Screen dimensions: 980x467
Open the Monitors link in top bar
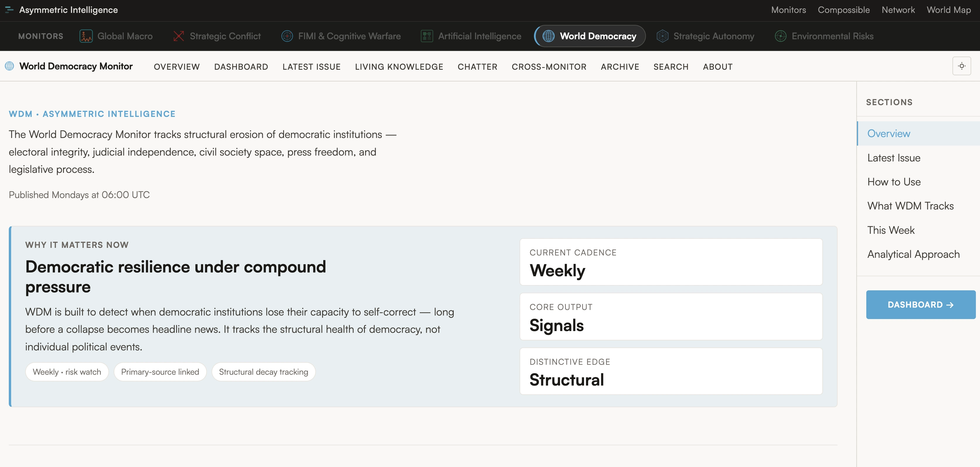(788, 10)
